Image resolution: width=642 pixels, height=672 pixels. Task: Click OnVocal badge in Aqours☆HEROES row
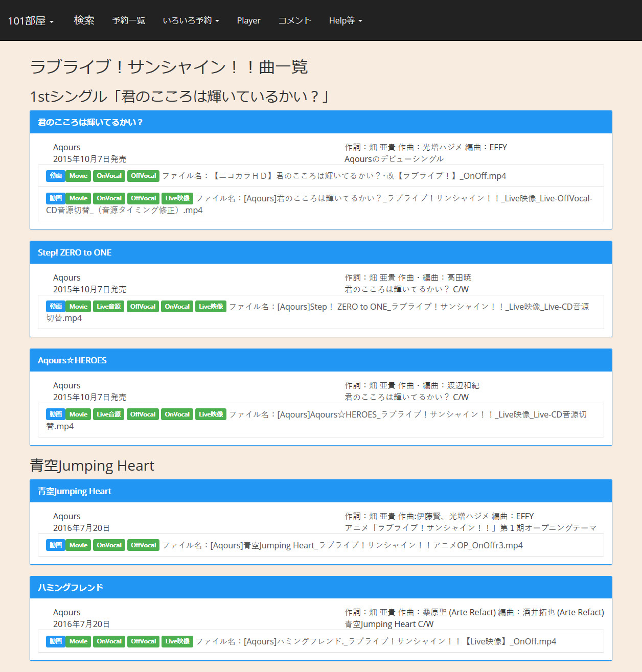pos(177,414)
